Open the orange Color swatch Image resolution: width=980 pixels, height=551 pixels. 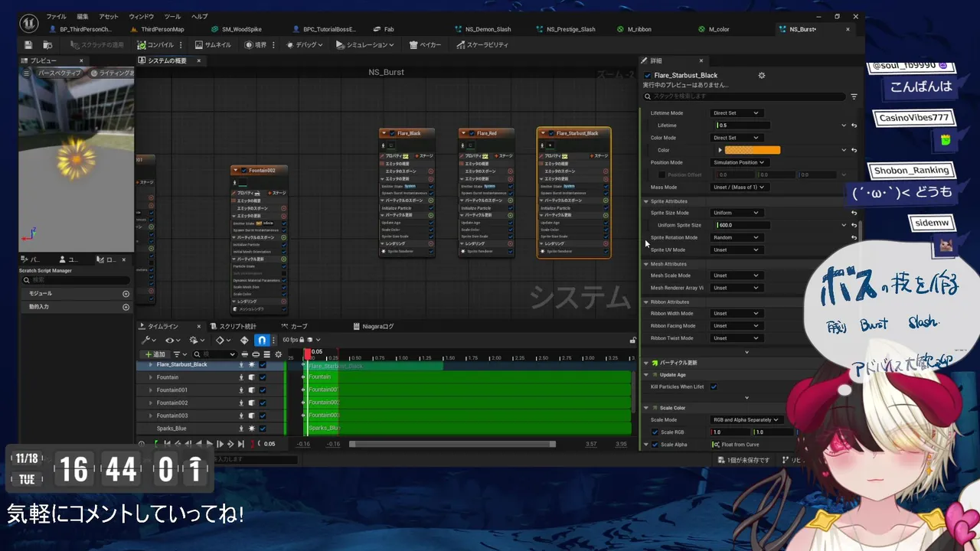pos(753,150)
